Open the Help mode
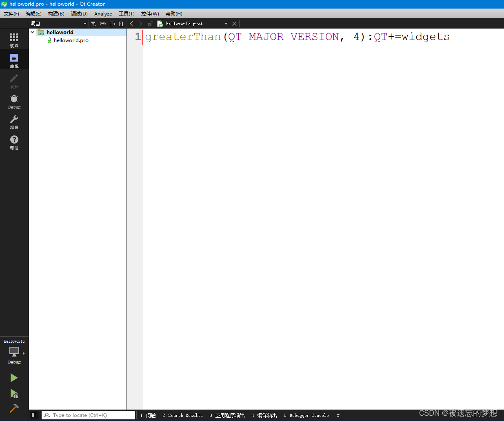This screenshot has height=421, width=504. click(14, 142)
